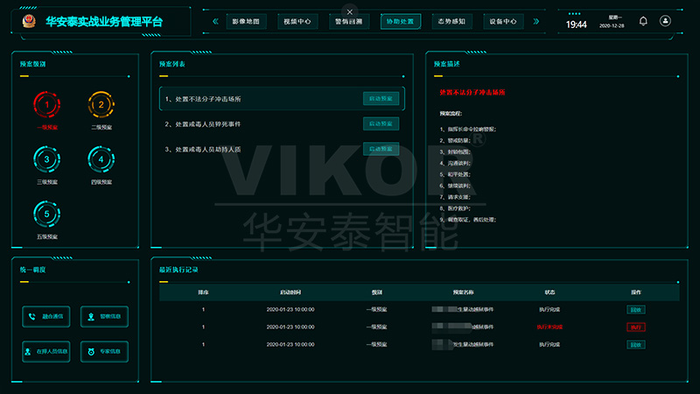The image size is (700, 394).
Task: Dismiss with the round X icon at top
Action: click(x=350, y=12)
